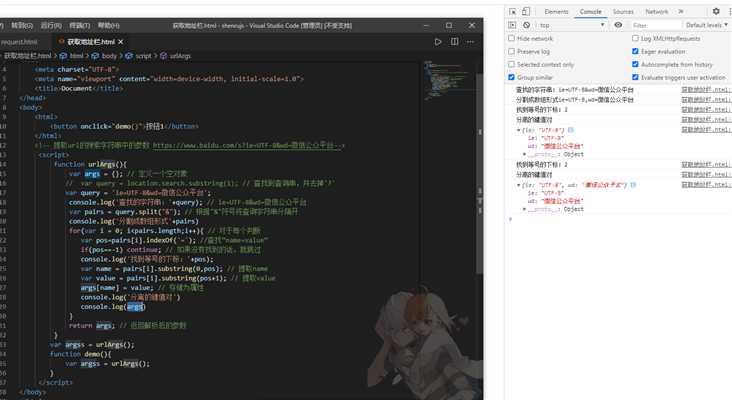
Task: Run file using play icon in VS Code
Action: (438, 42)
